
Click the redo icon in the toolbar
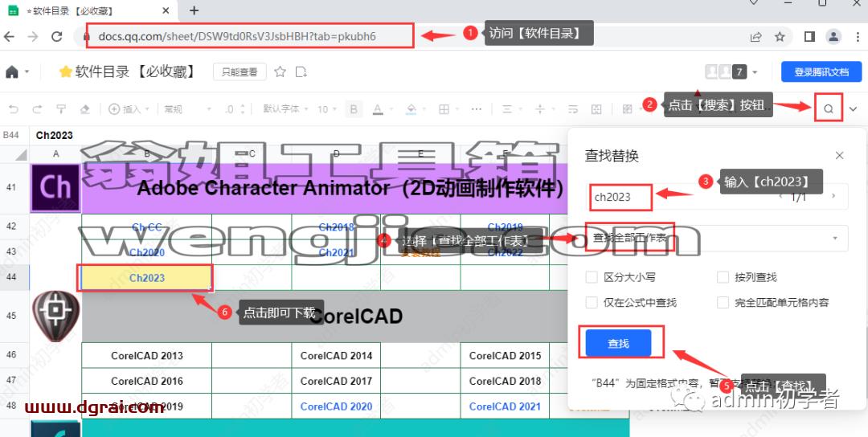37,109
